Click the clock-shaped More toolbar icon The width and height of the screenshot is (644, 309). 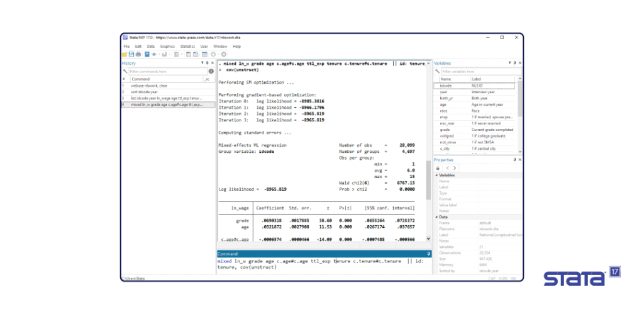(x=213, y=54)
